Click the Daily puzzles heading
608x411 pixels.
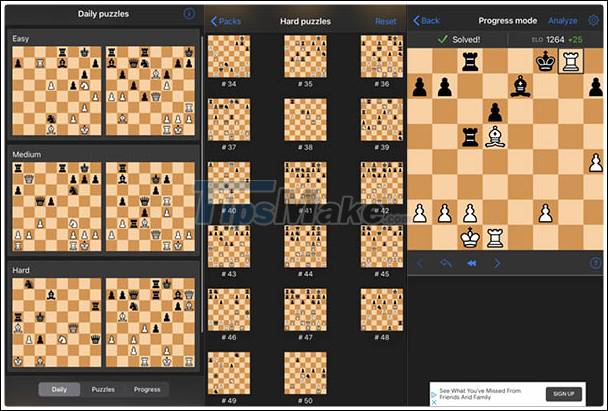coord(103,14)
